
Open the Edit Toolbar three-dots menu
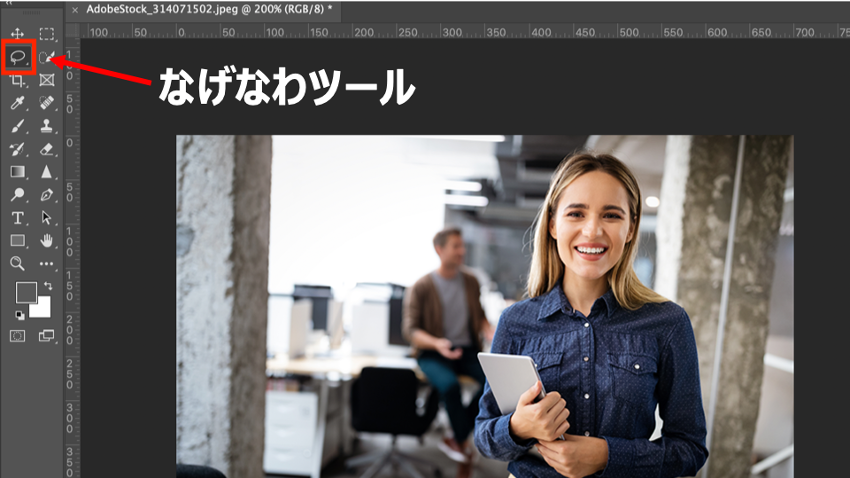tap(47, 264)
